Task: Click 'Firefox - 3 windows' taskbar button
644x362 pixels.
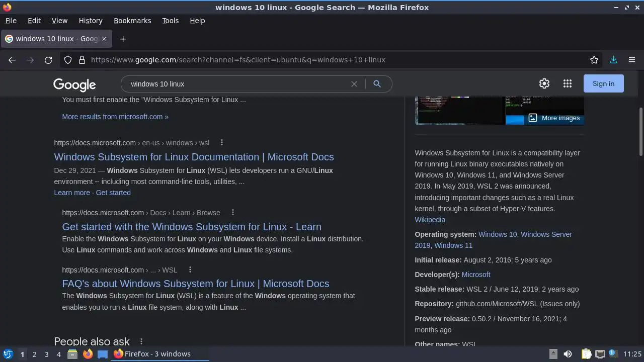Action: [160, 354]
